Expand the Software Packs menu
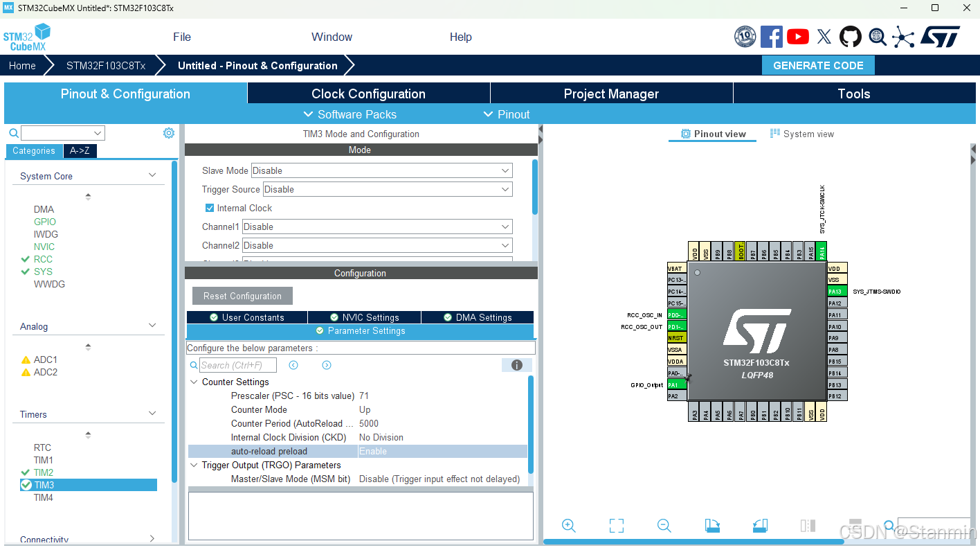This screenshot has height=550, width=980. tap(350, 114)
